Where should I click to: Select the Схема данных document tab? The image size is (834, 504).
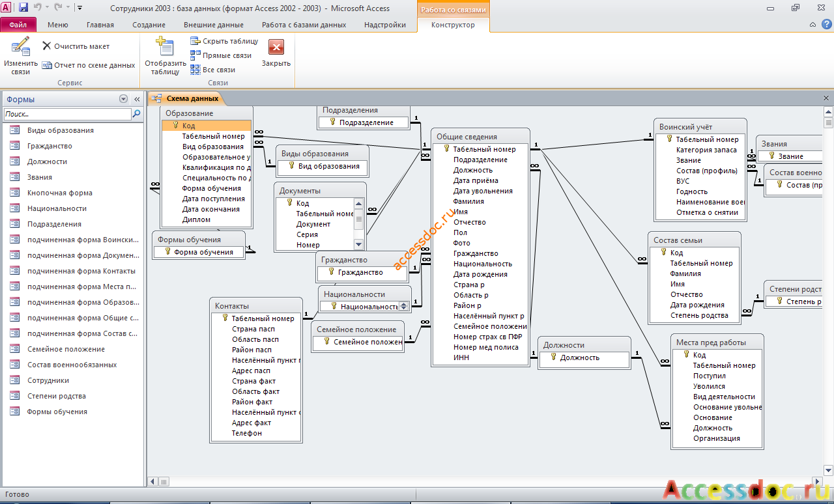(x=186, y=98)
